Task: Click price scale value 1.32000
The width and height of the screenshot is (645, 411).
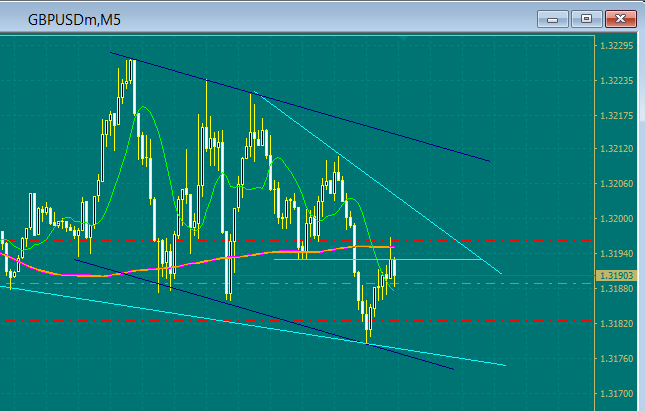Action: click(x=617, y=218)
